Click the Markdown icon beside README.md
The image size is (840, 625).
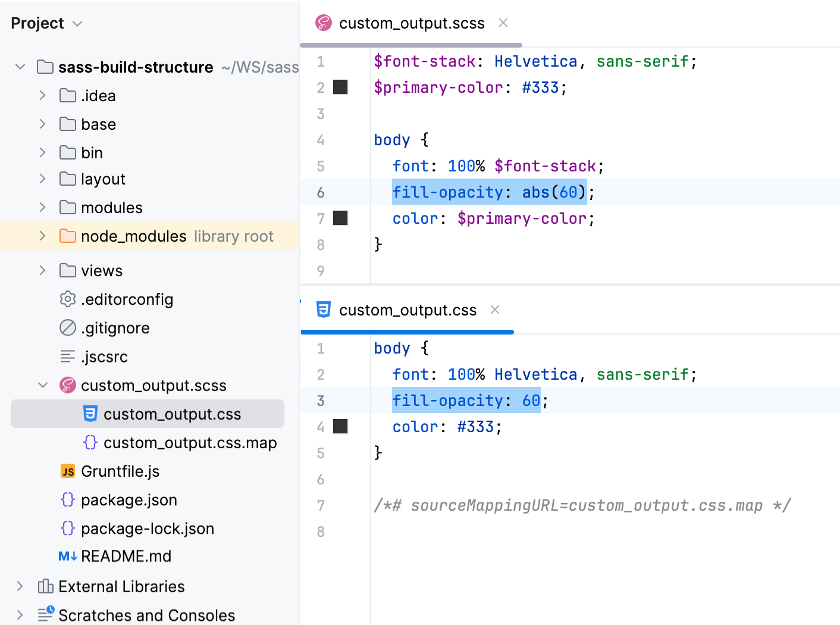coord(66,556)
